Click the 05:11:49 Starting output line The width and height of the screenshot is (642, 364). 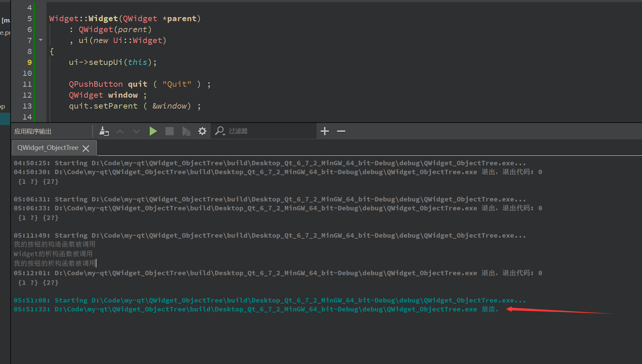tap(270, 235)
